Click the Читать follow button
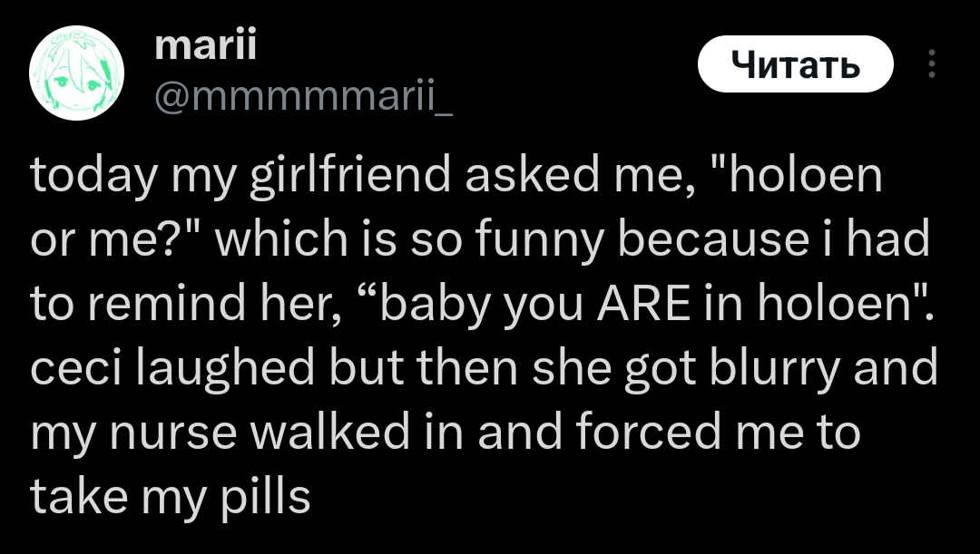This screenshot has width=980, height=554. click(x=795, y=63)
